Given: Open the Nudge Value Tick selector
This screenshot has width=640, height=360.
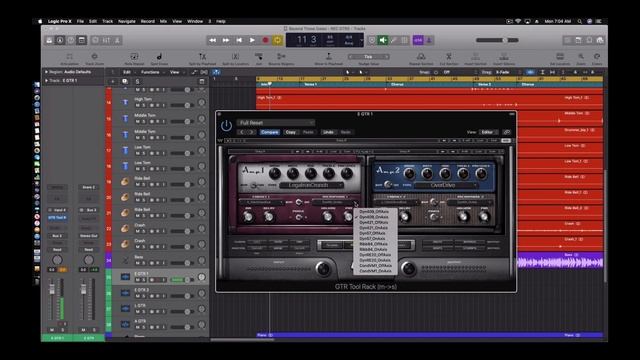Looking at the screenshot, I should [369, 57].
